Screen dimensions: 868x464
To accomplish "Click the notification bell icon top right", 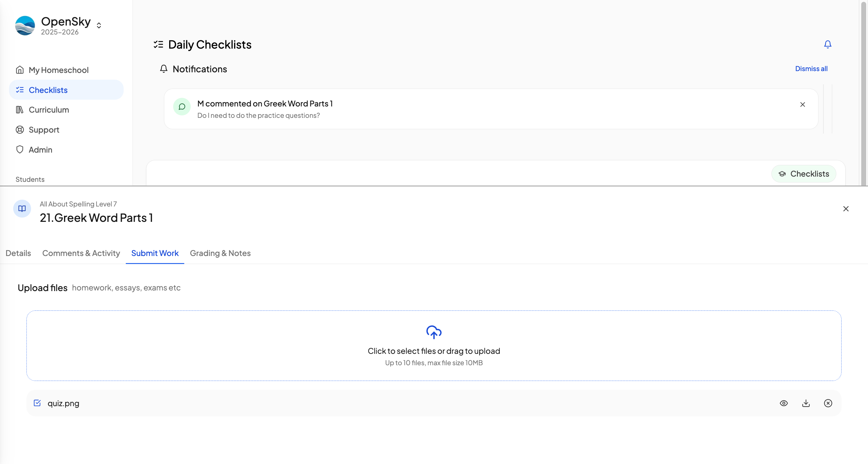I will tap(828, 44).
